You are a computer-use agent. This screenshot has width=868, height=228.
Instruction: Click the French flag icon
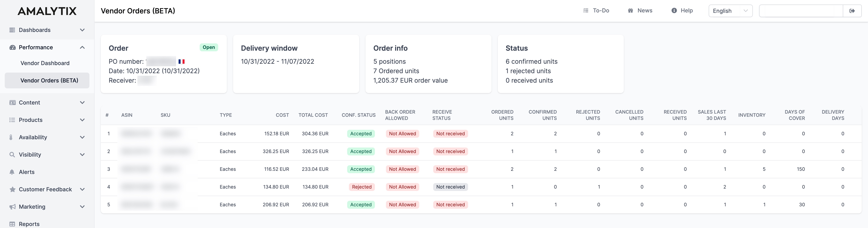coord(181,61)
